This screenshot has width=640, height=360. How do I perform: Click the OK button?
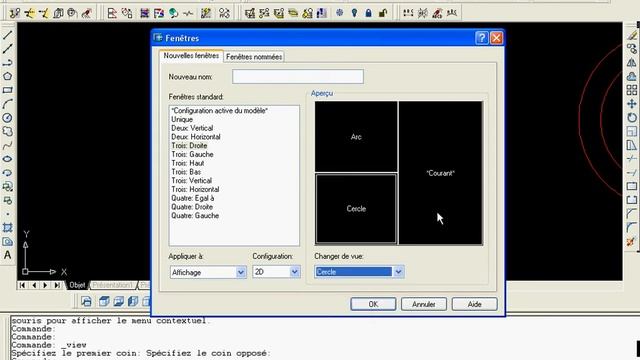[373, 304]
